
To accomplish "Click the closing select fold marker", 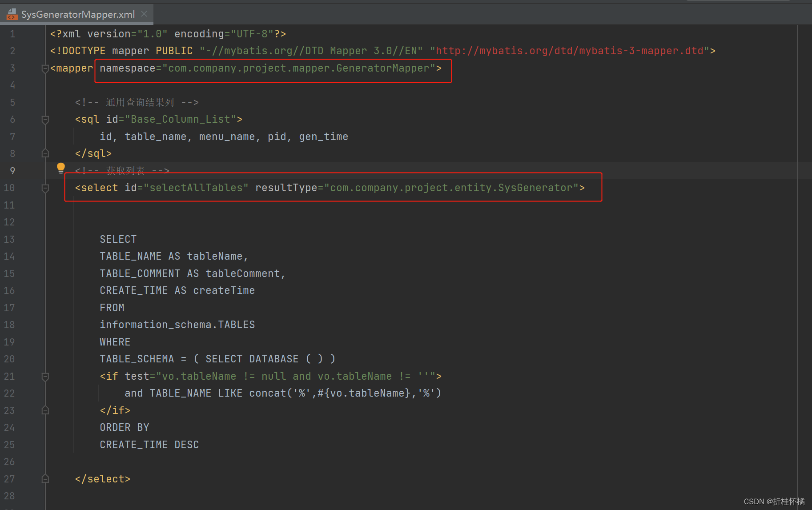I will tap(45, 479).
